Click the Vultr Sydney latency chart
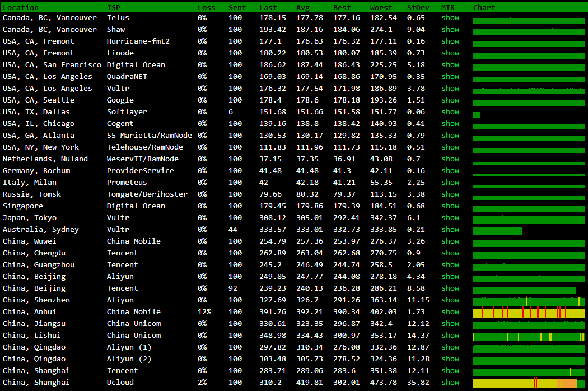Image resolution: width=588 pixels, height=391 pixels. pyautogui.click(x=498, y=231)
